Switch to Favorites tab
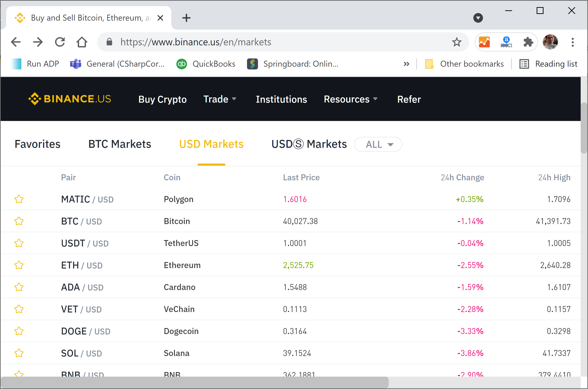This screenshot has height=389, width=588. point(37,144)
